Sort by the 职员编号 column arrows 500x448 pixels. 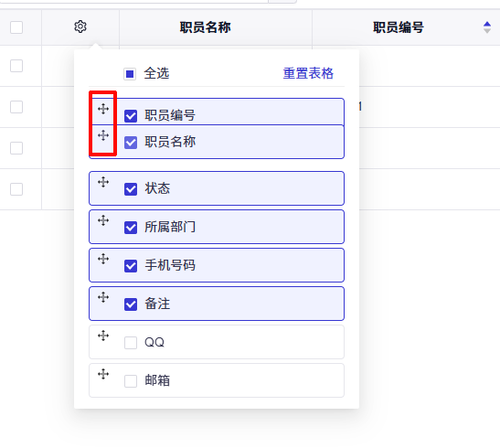pyautogui.click(x=487, y=27)
